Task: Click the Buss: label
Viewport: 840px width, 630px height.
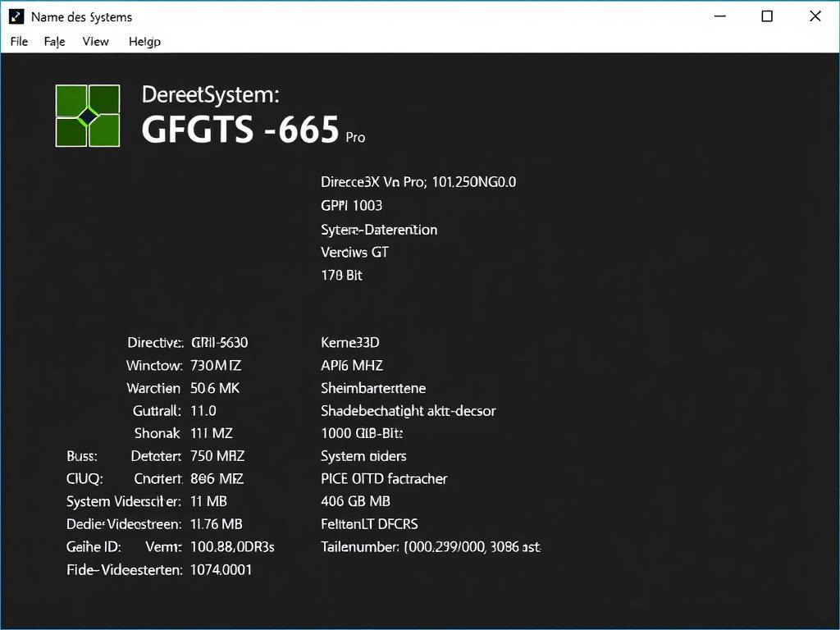Action: [x=82, y=456]
